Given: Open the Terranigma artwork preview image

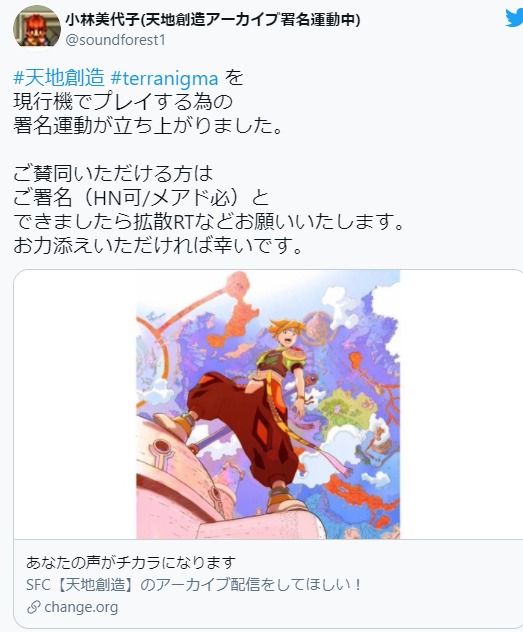Looking at the screenshot, I should (x=268, y=404).
